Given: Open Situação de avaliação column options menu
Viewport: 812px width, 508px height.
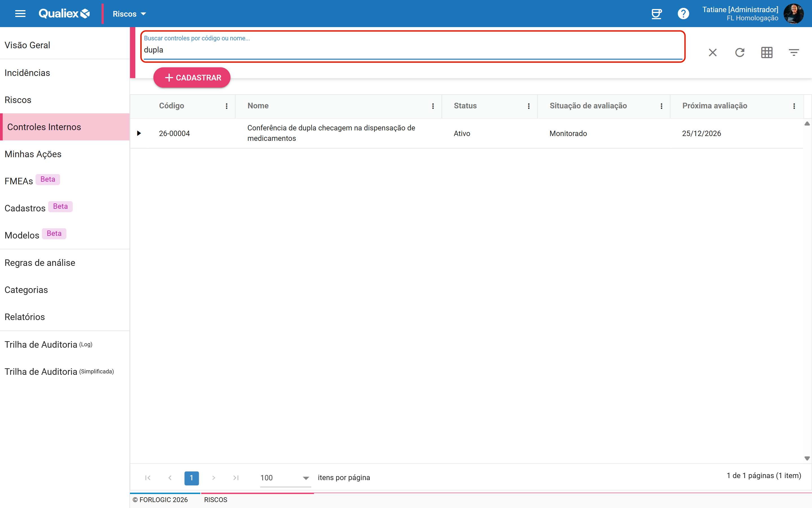Looking at the screenshot, I should pyautogui.click(x=661, y=106).
